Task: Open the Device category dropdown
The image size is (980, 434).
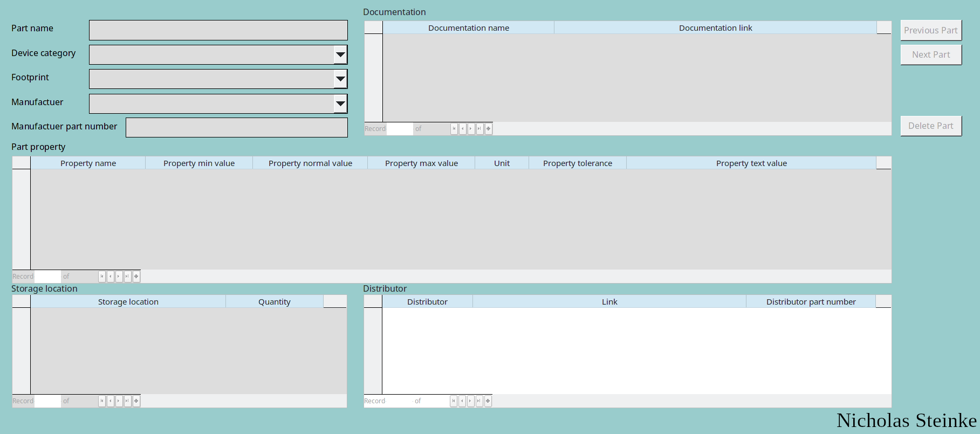Action: coord(340,54)
